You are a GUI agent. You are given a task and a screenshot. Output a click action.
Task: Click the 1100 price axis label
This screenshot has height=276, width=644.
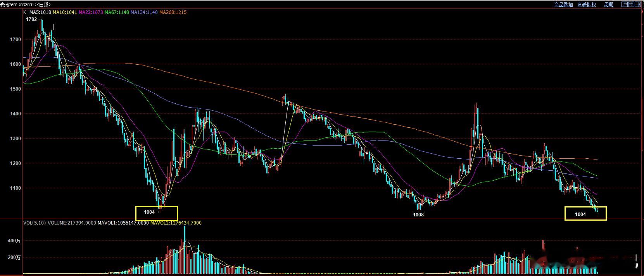16,188
